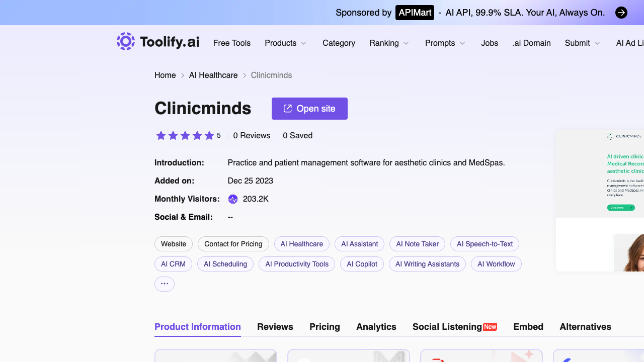
Task: Click the AI Productivity Tools tag
Action: [x=297, y=264]
